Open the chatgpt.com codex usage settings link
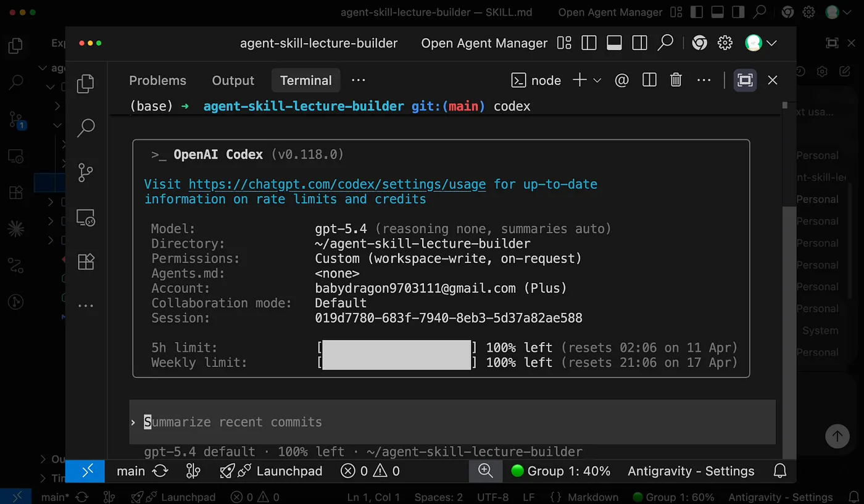 click(337, 184)
